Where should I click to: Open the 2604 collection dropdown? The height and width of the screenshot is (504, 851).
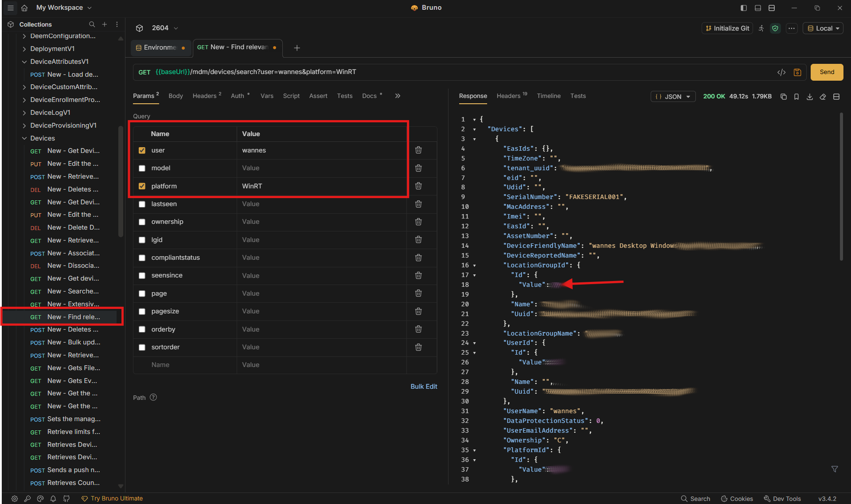[x=165, y=28]
